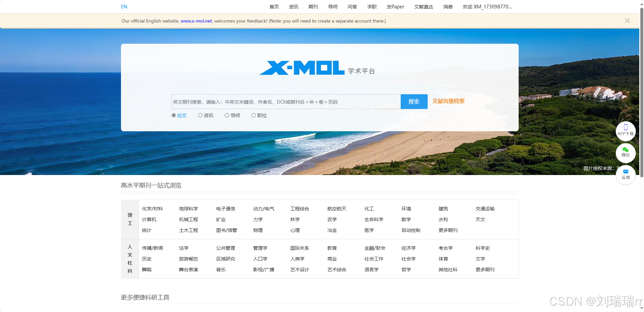Image resolution: width=644 pixels, height=312 pixels.
Task: Open 更多期刊 in the 人文社科 section
Action: tap(485, 270)
